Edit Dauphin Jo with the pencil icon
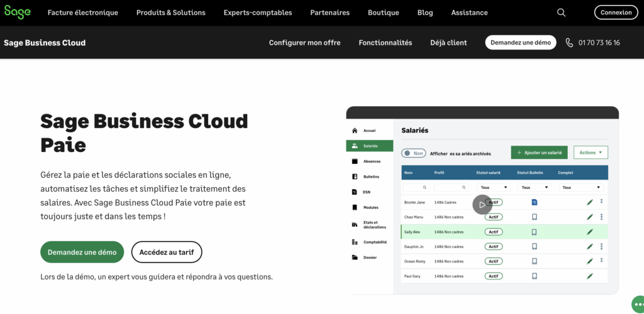This screenshot has height=314, width=644. point(590,246)
